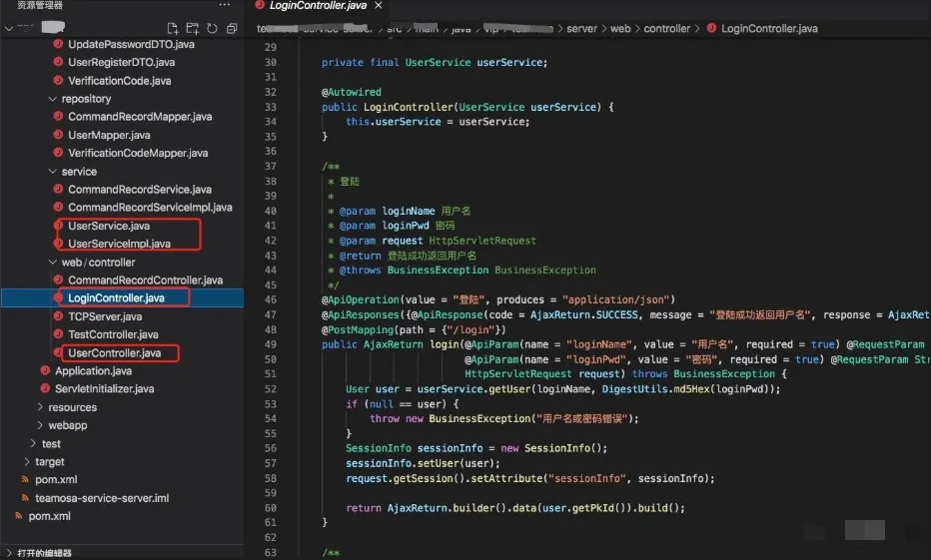
Task: Click the @Autowired annotation on line 32
Action: click(351, 92)
